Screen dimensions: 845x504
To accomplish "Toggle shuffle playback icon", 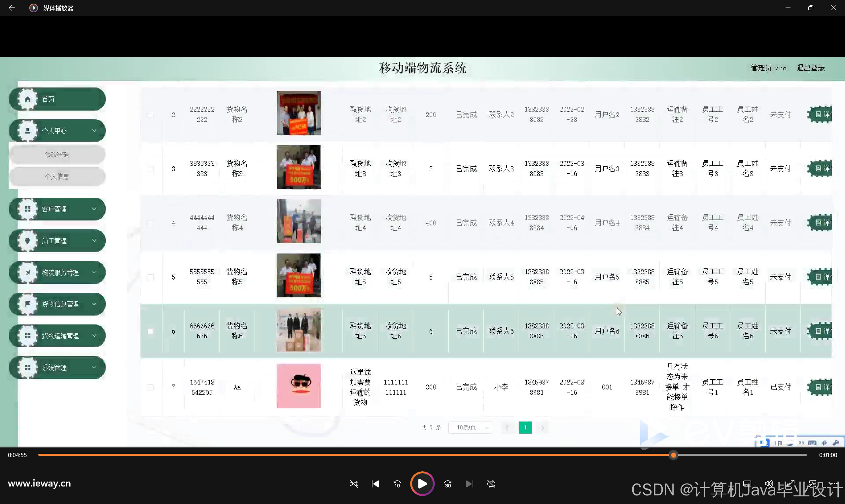I will coord(353,484).
